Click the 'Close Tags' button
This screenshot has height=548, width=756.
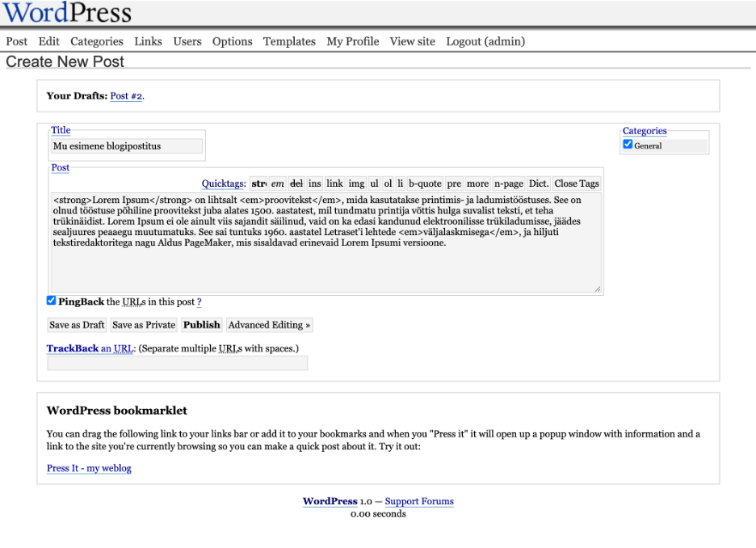click(577, 183)
